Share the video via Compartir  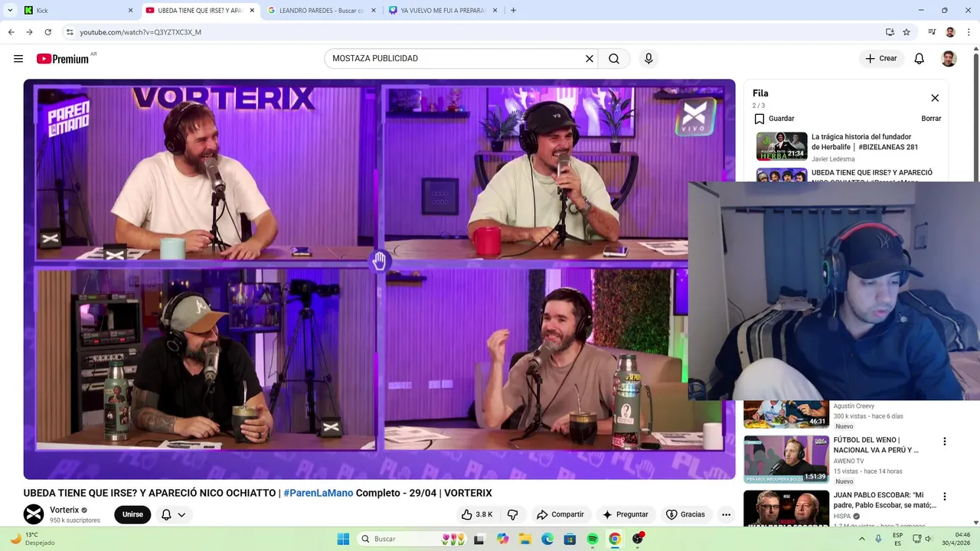click(560, 514)
